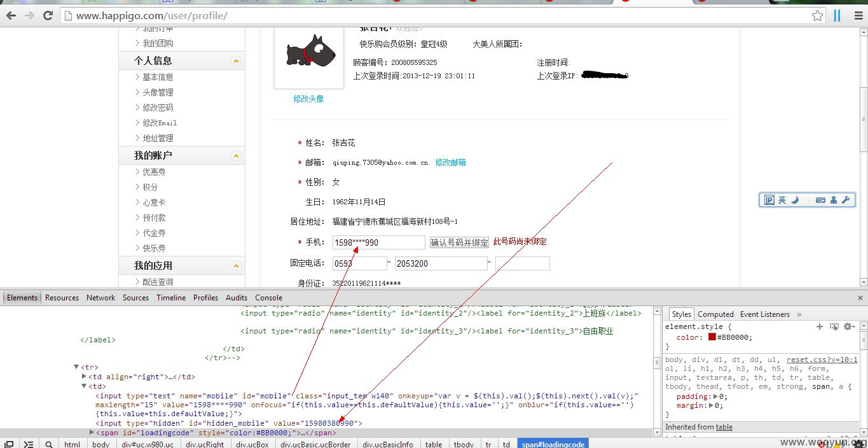Viewport: 868px width, 448px height.
Task: Switch to the Profiles tab
Action: point(205,298)
